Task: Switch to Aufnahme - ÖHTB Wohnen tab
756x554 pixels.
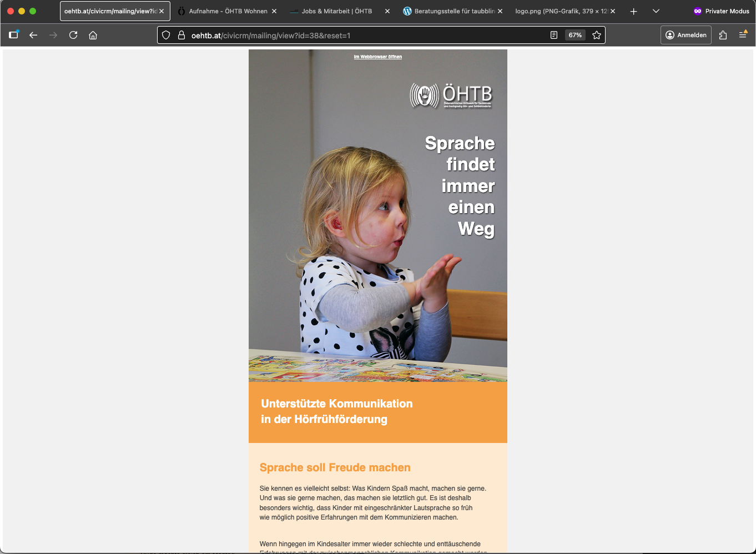Action: pos(228,11)
